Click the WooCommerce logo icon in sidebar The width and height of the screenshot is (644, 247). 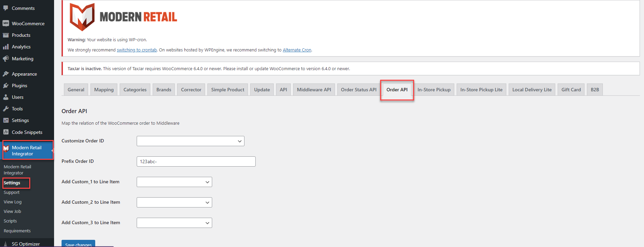6,23
